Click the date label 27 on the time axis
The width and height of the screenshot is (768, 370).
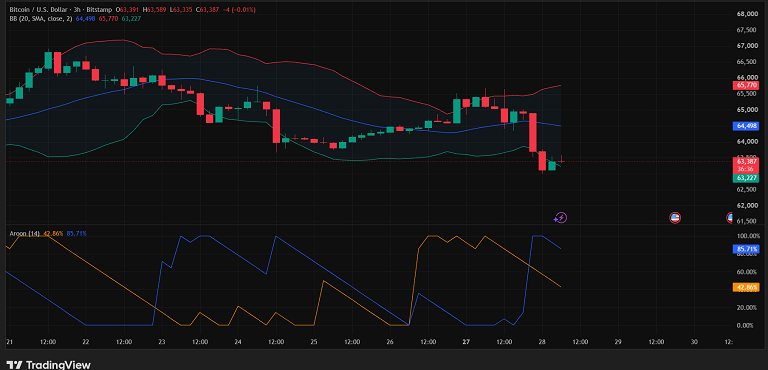tap(466, 342)
